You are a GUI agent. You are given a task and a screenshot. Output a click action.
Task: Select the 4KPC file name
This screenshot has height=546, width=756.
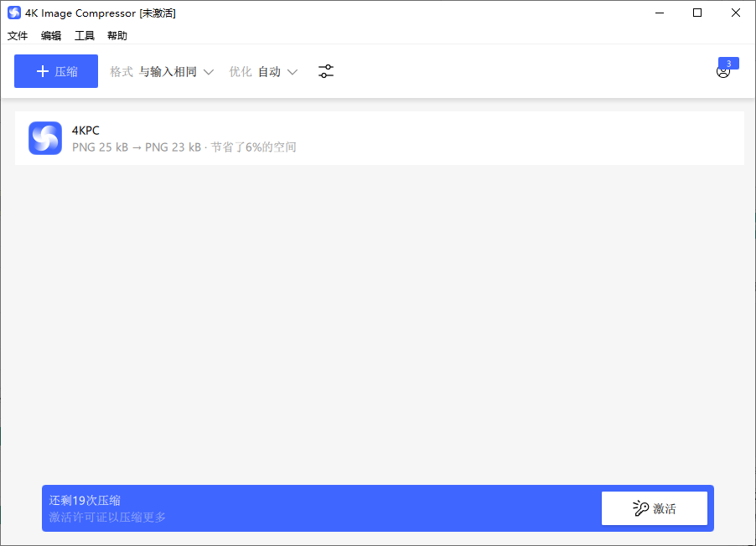click(85, 130)
